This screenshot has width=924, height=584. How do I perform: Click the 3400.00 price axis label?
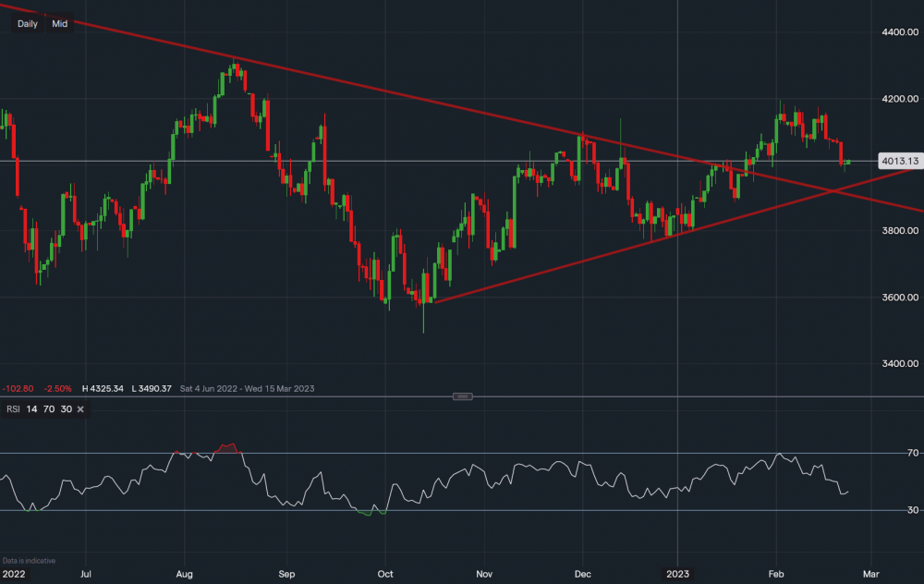pyautogui.click(x=898, y=364)
